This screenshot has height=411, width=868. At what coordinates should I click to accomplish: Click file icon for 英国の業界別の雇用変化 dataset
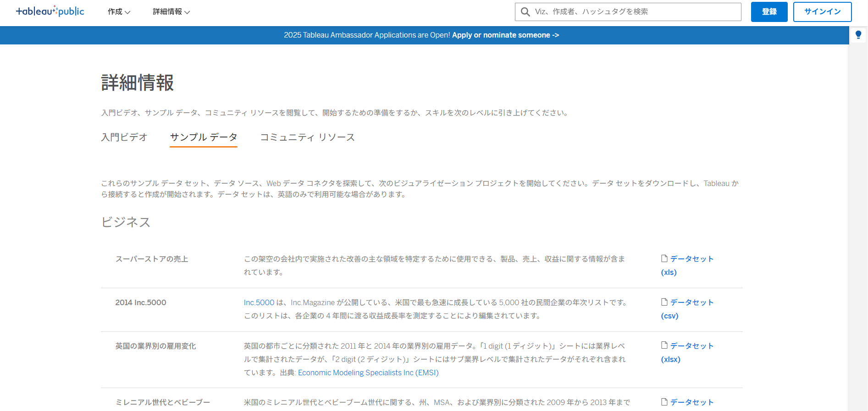pyautogui.click(x=664, y=345)
